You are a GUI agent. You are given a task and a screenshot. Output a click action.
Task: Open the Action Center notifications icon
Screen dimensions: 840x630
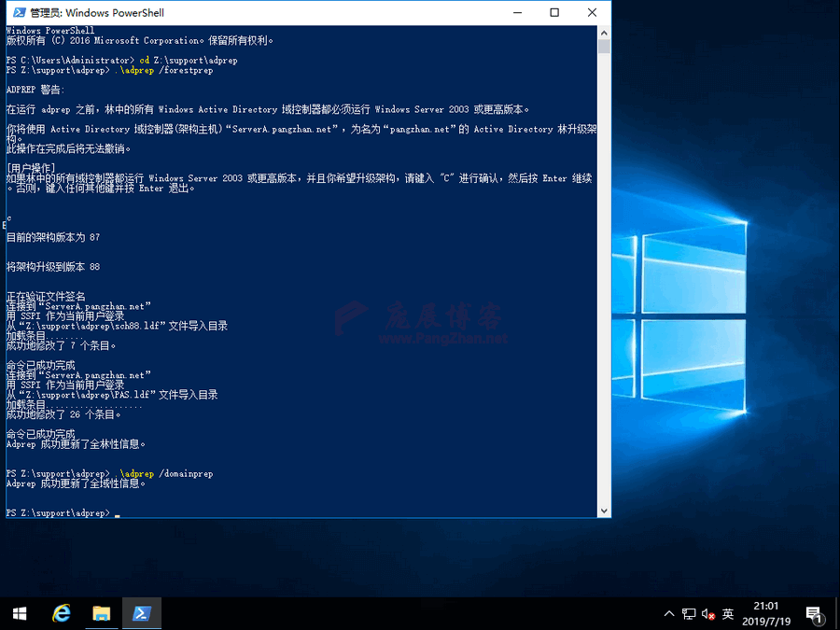click(x=814, y=615)
